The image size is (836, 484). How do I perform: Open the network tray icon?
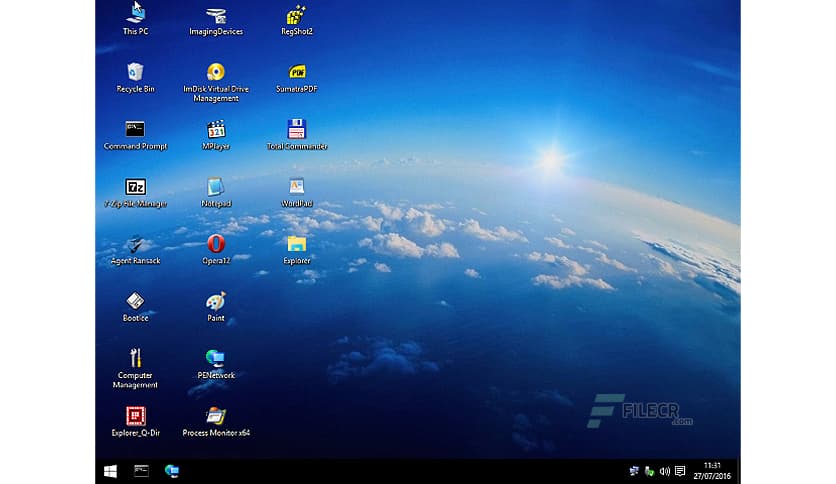pos(634,471)
